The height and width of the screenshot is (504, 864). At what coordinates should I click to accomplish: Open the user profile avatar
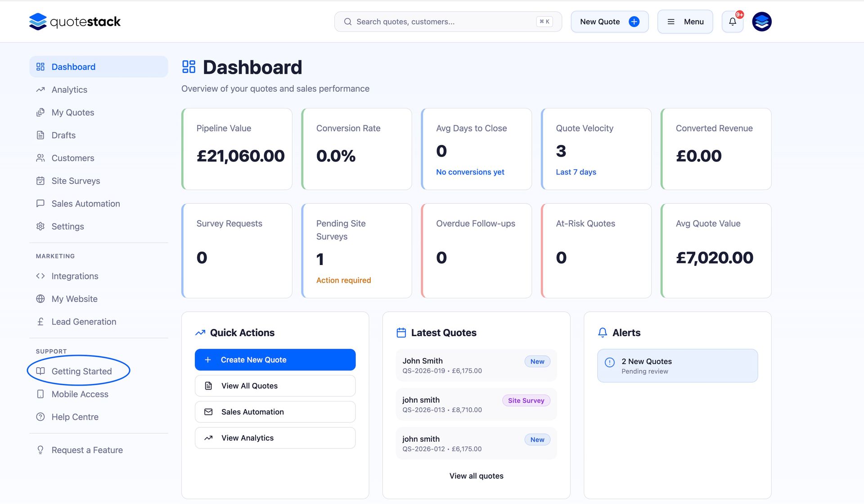(x=761, y=22)
